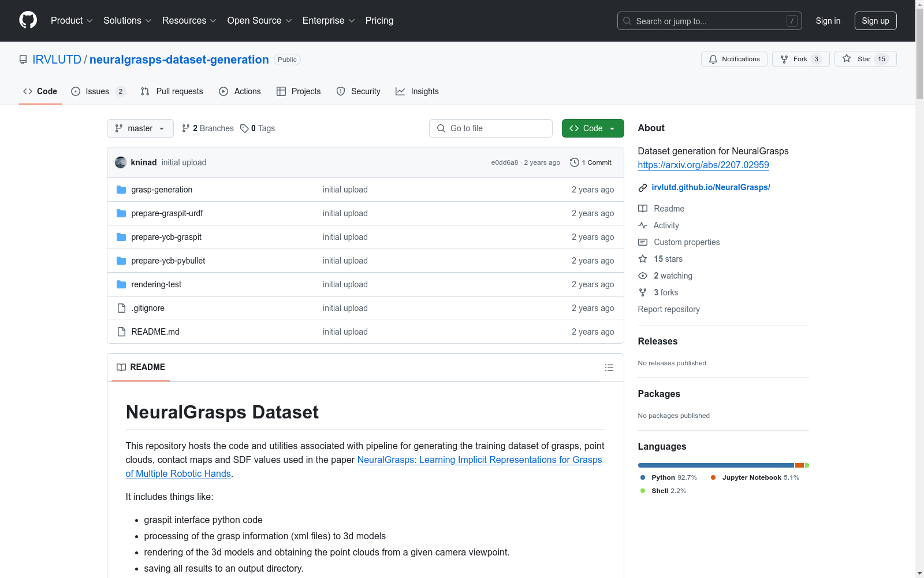Click the .gitignore file icon

click(x=121, y=308)
